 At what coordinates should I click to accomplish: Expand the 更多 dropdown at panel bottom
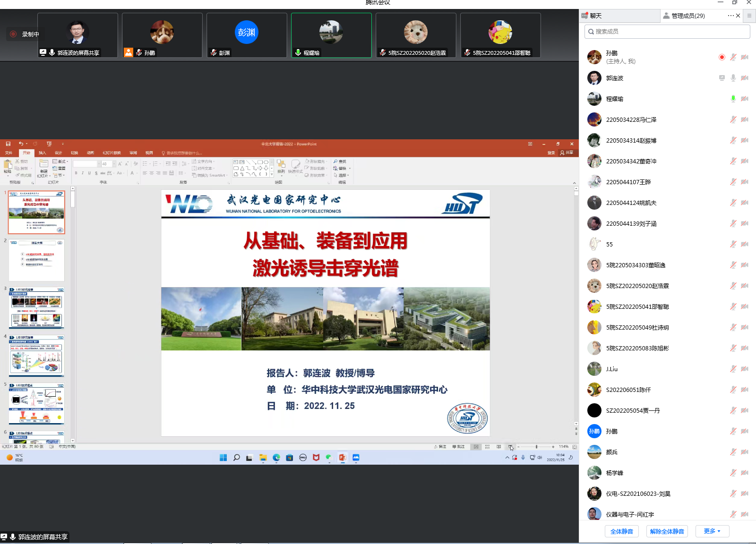click(712, 531)
